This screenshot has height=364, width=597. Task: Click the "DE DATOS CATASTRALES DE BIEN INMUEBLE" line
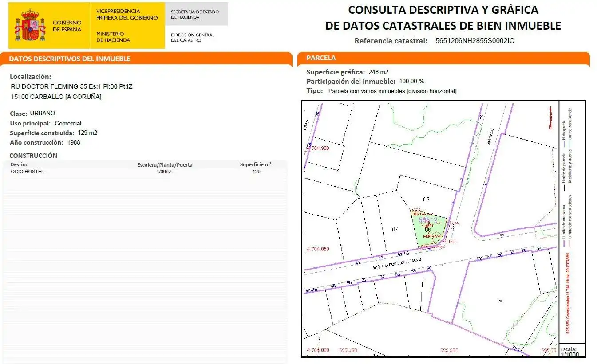coord(443,26)
